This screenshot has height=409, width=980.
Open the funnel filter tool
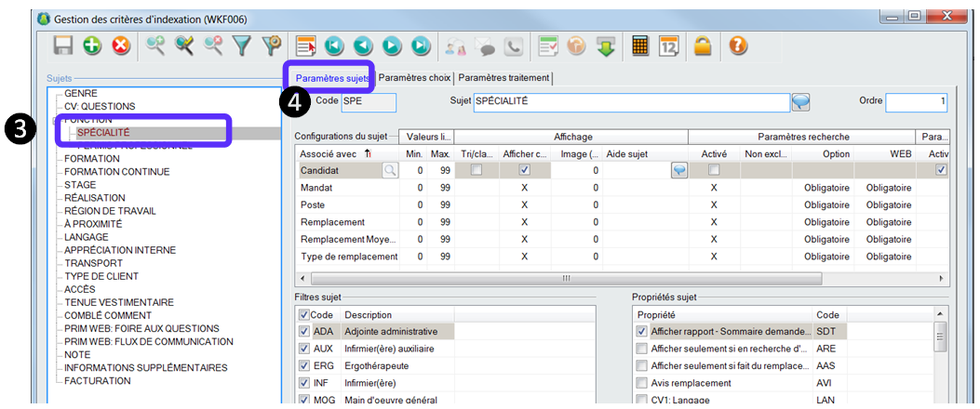pyautogui.click(x=242, y=46)
